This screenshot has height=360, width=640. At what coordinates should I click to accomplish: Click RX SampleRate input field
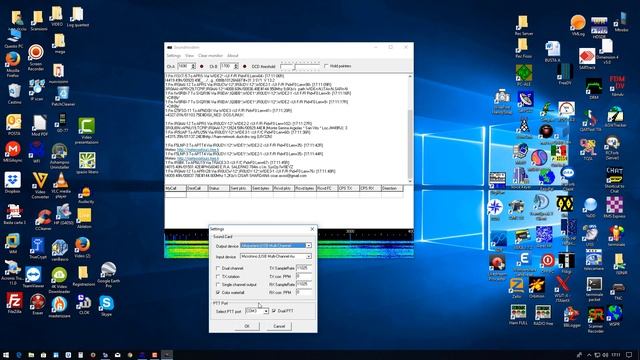[304, 284]
